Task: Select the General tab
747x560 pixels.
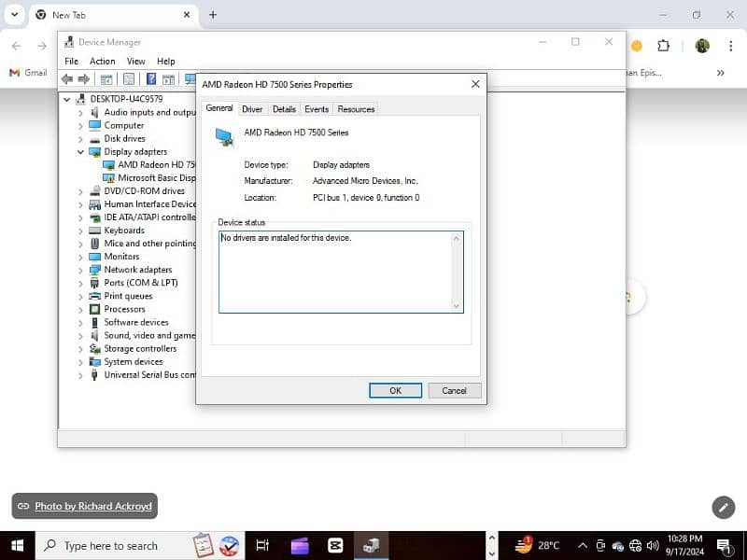Action: point(219,108)
